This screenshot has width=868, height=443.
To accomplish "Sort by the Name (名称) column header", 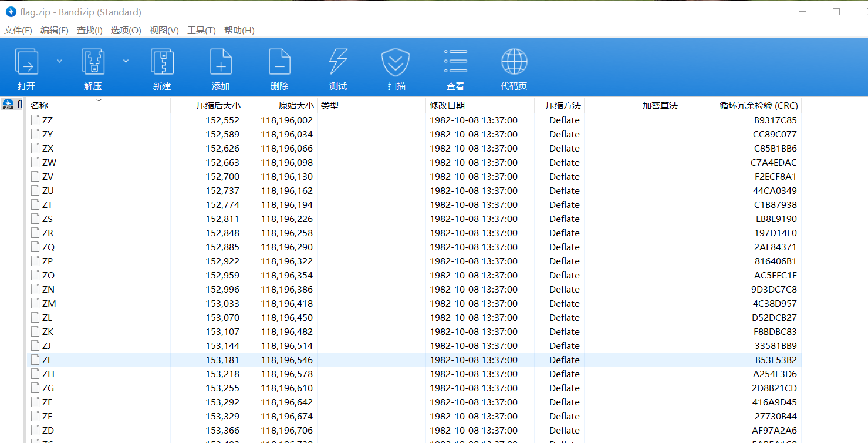I will tap(39, 106).
